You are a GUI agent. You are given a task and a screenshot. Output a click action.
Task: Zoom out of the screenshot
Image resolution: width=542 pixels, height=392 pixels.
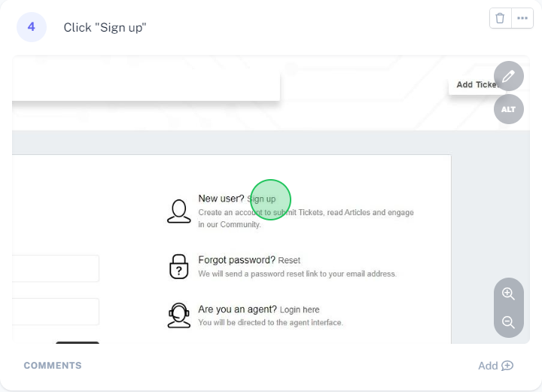coord(509,322)
